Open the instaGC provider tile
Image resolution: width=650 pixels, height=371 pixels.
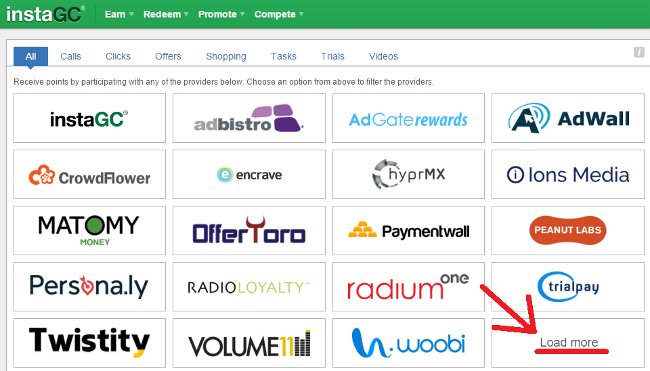pyautogui.click(x=90, y=118)
